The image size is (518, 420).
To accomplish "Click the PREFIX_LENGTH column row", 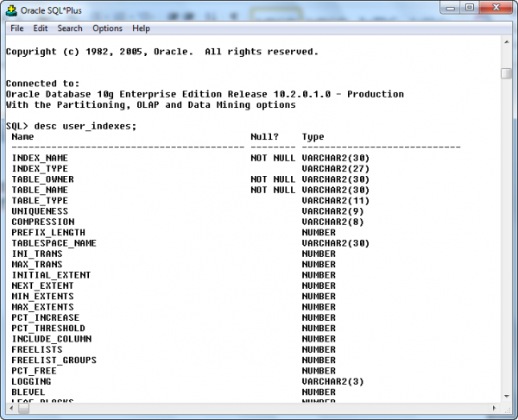I will coord(174,233).
